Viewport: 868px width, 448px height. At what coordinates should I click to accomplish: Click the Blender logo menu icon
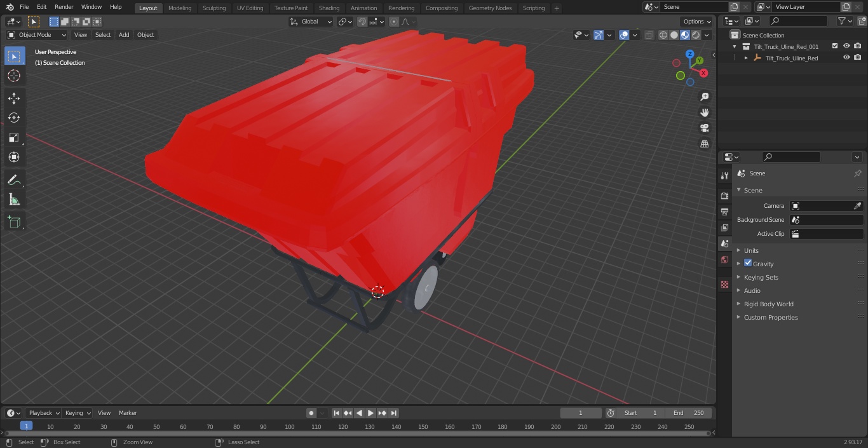point(10,7)
